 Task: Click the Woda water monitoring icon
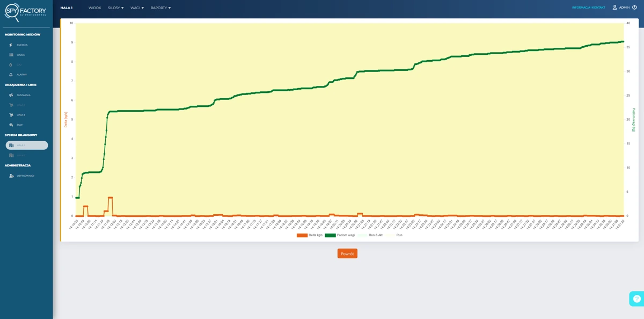11,55
